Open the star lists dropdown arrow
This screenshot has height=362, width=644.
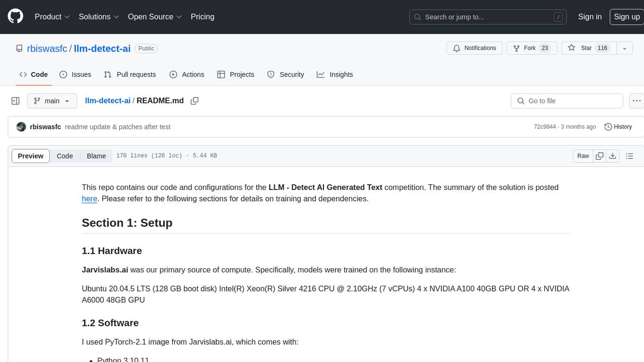(625, 48)
